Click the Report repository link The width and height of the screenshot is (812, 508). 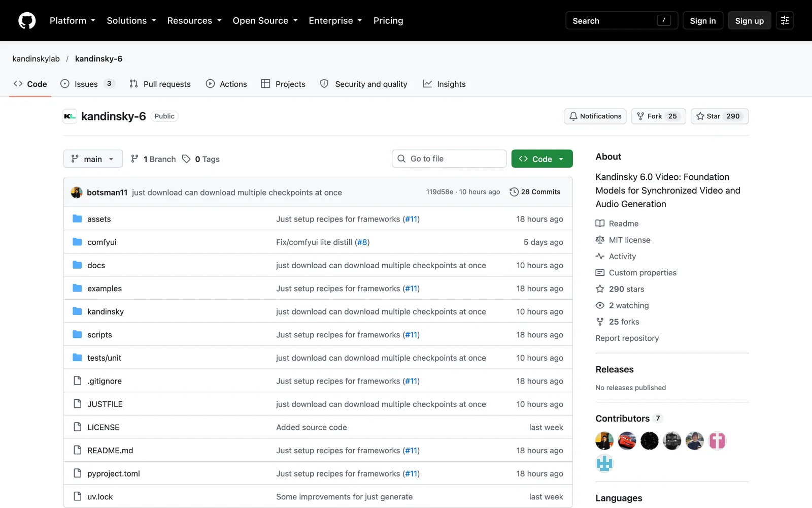click(x=627, y=338)
